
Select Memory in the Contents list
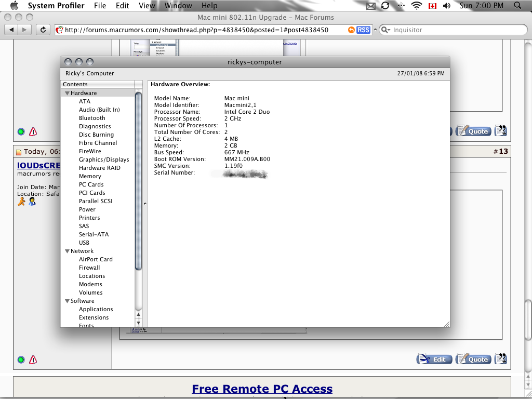[90, 176]
